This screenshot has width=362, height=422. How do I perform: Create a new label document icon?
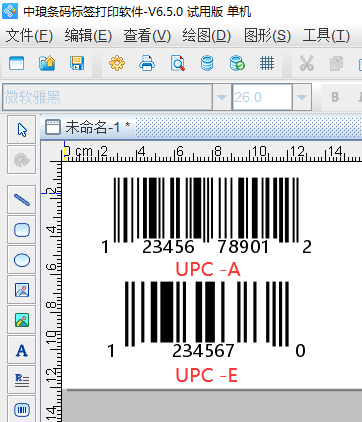click(x=16, y=63)
